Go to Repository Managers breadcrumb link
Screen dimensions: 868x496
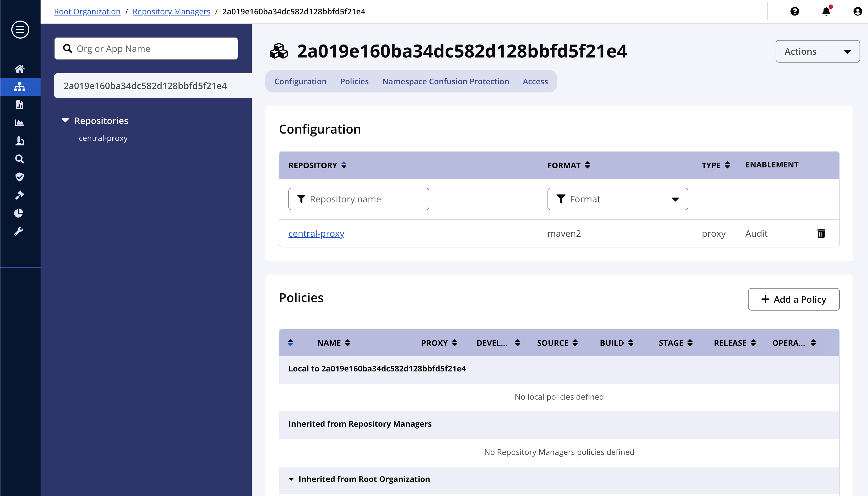pyautogui.click(x=171, y=12)
